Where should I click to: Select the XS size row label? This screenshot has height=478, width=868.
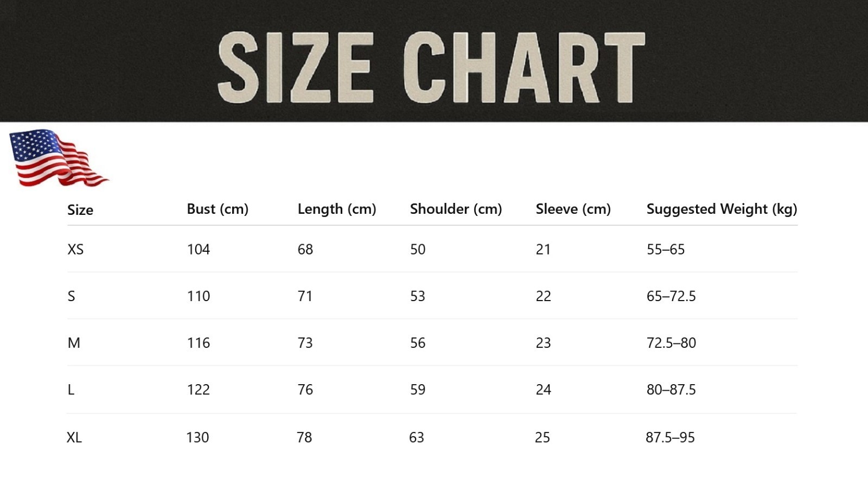coord(75,250)
